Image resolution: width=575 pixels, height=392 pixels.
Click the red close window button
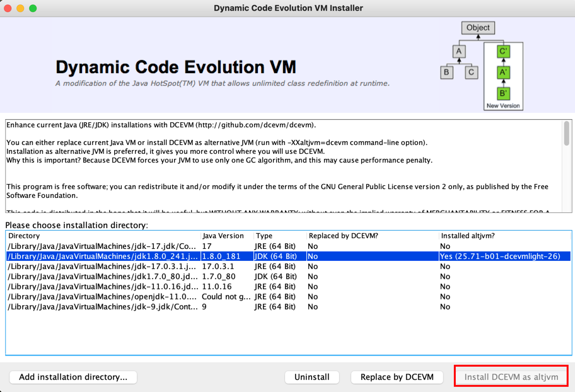tap(8, 8)
